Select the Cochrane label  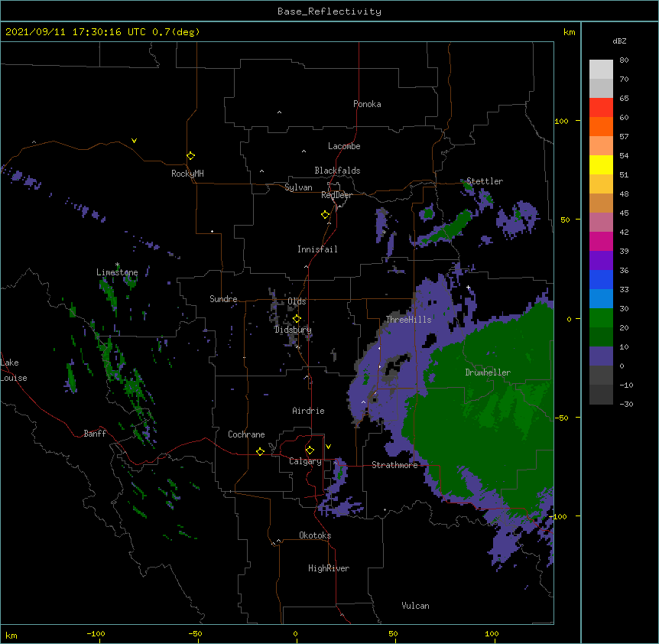coord(246,434)
